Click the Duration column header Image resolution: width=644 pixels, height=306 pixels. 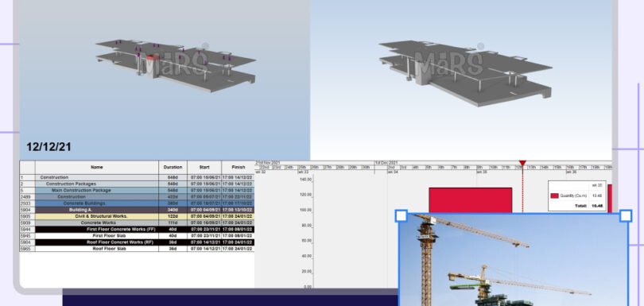pyautogui.click(x=173, y=167)
